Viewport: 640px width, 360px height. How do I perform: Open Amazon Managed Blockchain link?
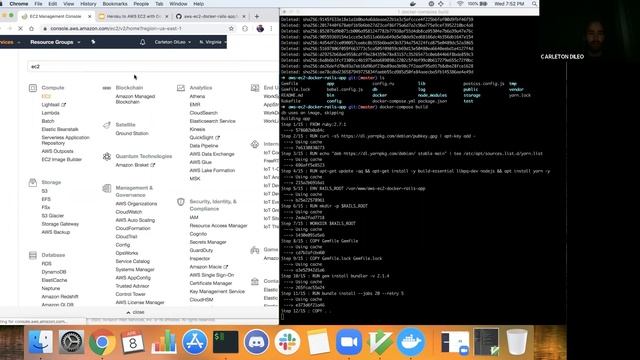tap(135, 99)
